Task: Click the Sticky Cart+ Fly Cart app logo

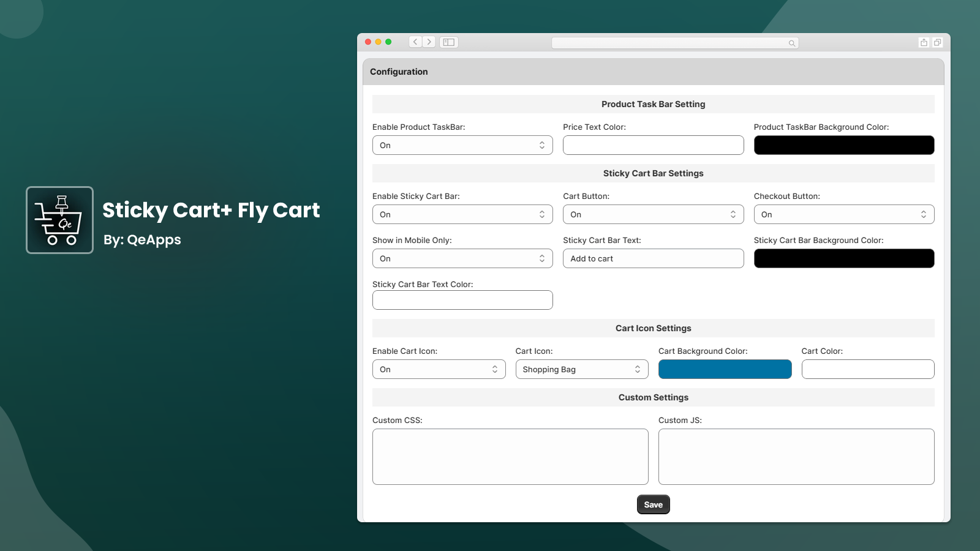Action: point(59,220)
